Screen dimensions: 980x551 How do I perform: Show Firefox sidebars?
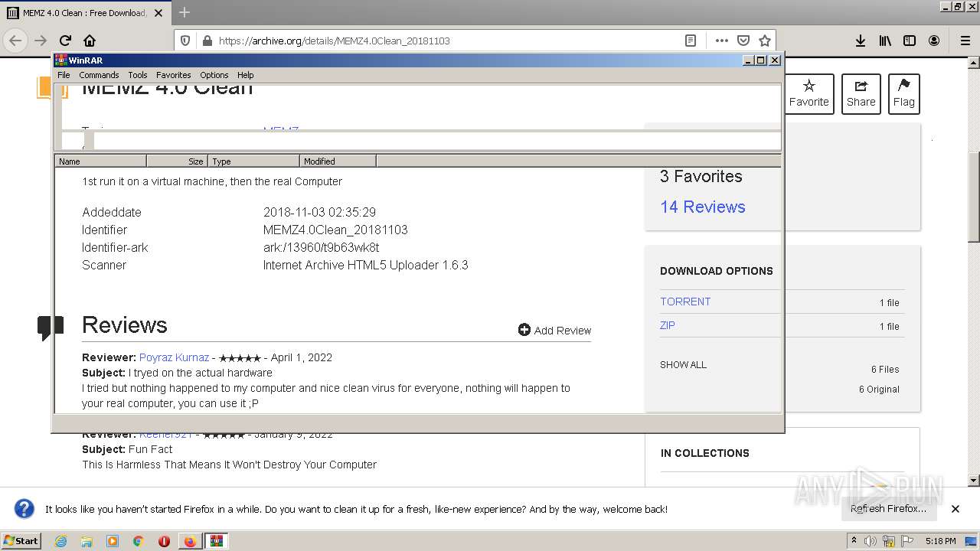tap(910, 41)
